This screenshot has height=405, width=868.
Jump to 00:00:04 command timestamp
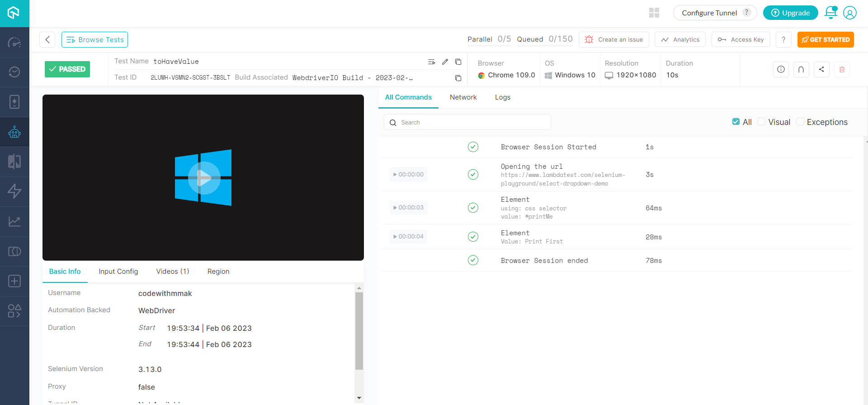(409, 237)
